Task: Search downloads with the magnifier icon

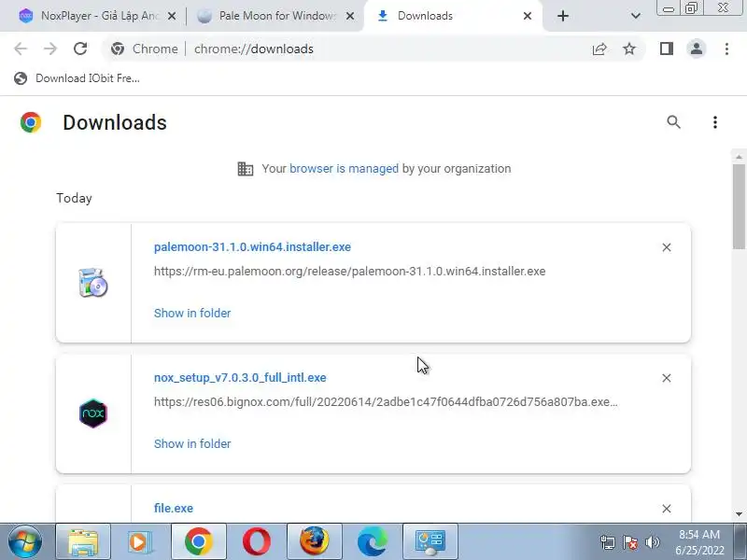Action: click(673, 122)
